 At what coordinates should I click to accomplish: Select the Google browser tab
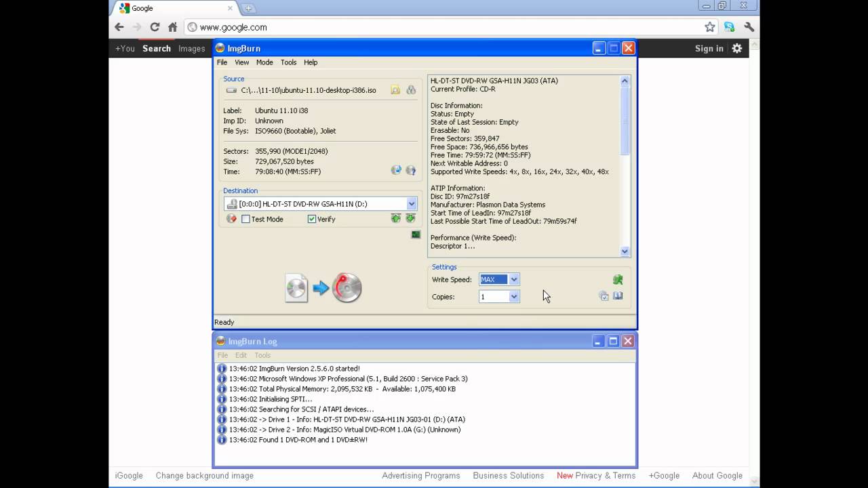(x=175, y=8)
